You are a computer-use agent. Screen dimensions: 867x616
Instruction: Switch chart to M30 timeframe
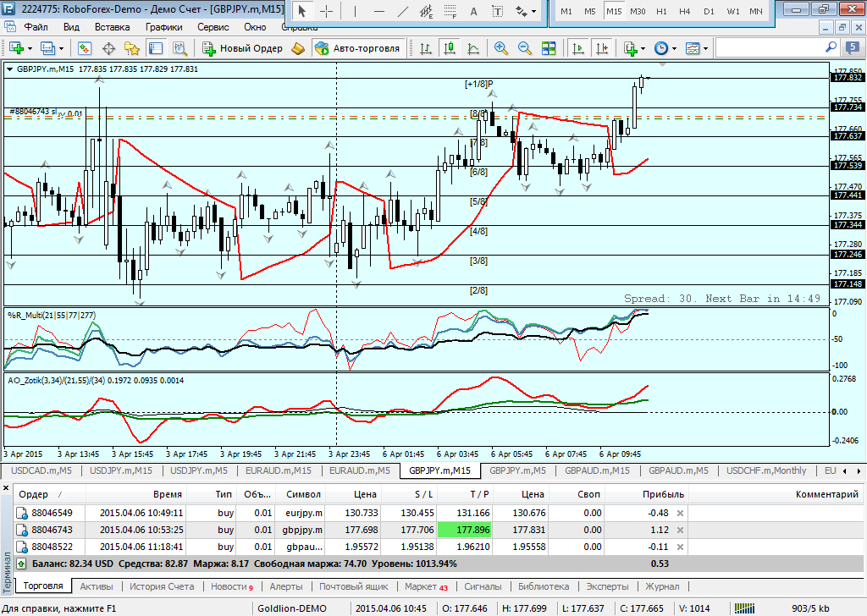(638, 11)
